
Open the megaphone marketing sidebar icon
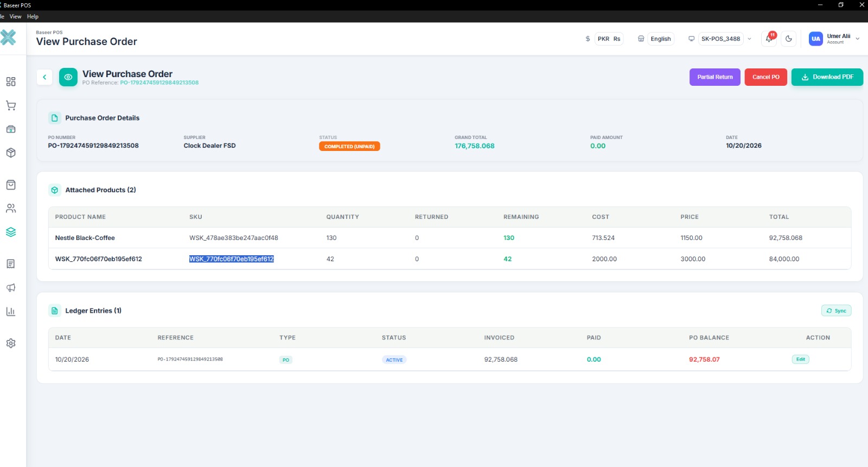[x=11, y=288]
